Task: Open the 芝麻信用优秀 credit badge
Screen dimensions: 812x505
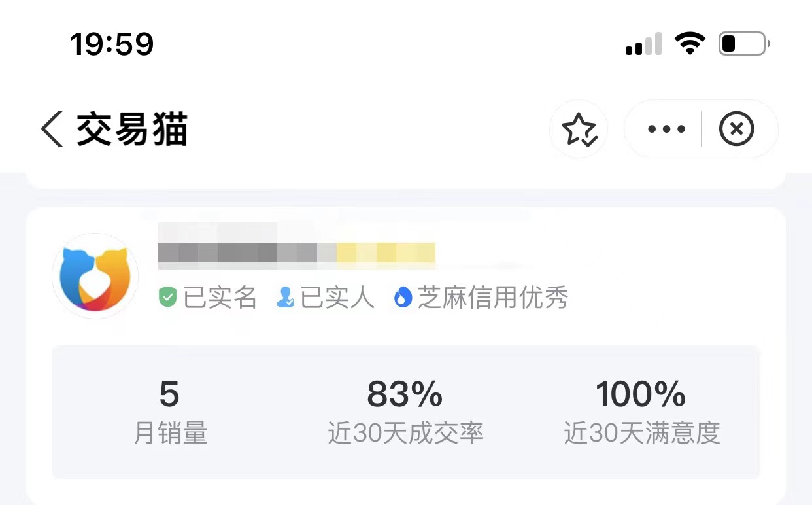Action: coord(492,298)
